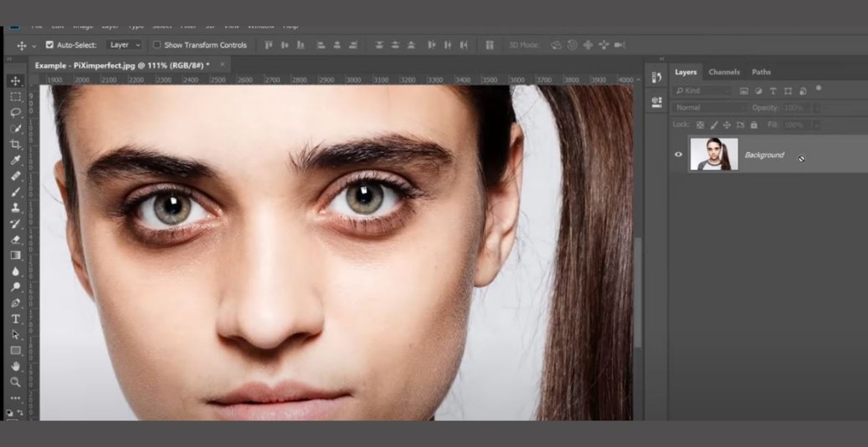The width and height of the screenshot is (868, 447).
Task: Pick the Eraser tool
Action: click(x=16, y=239)
